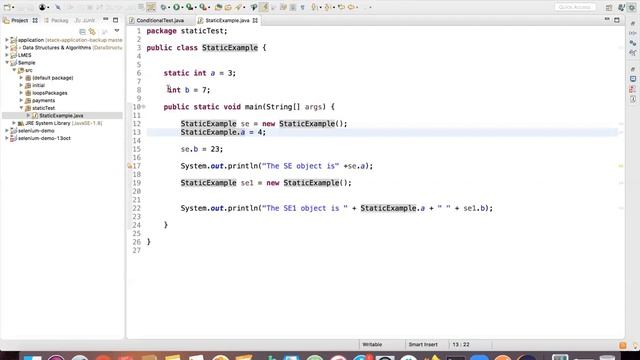
Task: Expand the application project node
Action: [x=7, y=40]
